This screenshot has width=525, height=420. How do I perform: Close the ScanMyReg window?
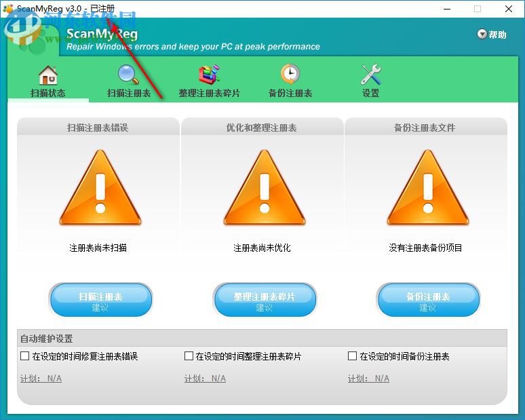(x=509, y=9)
